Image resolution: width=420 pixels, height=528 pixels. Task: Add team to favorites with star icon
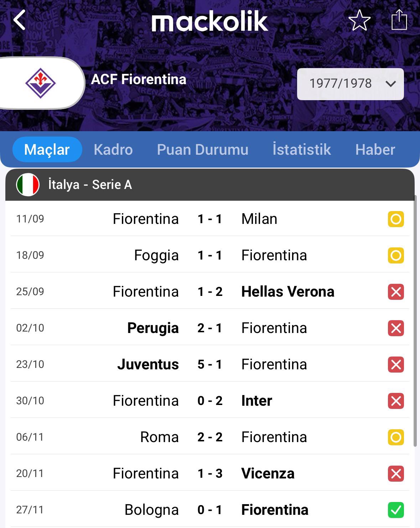point(359,20)
